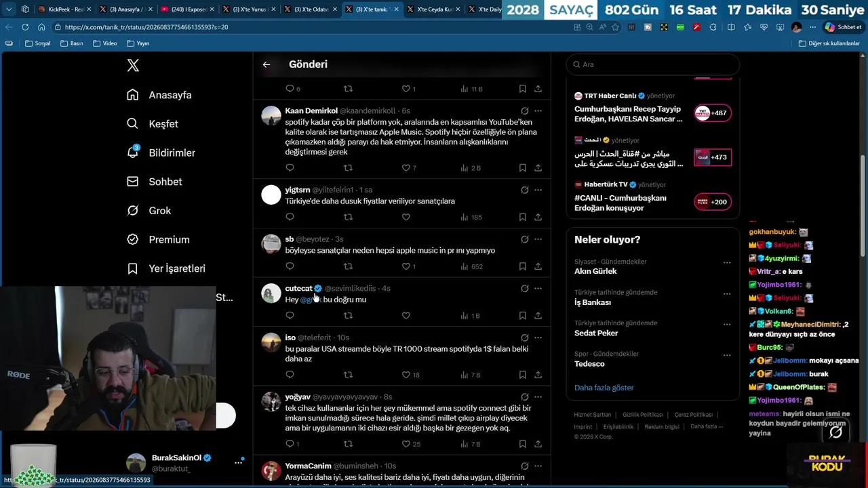Click the Ara search field

click(x=653, y=64)
